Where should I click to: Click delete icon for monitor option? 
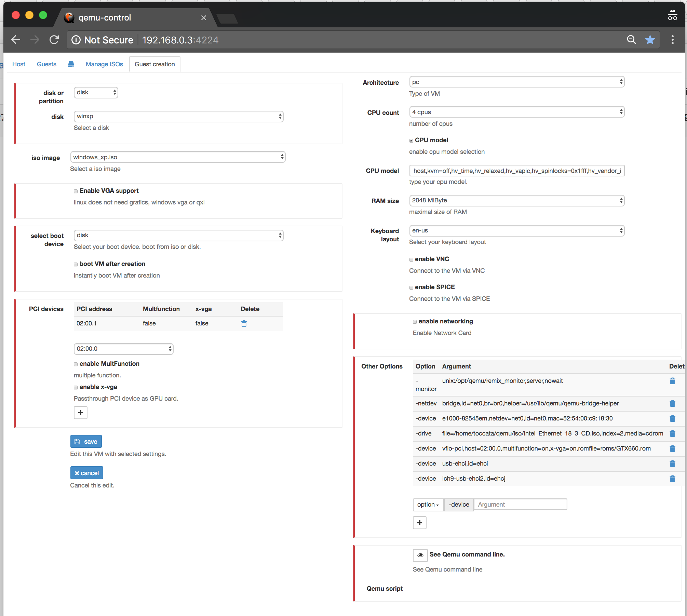click(x=672, y=381)
